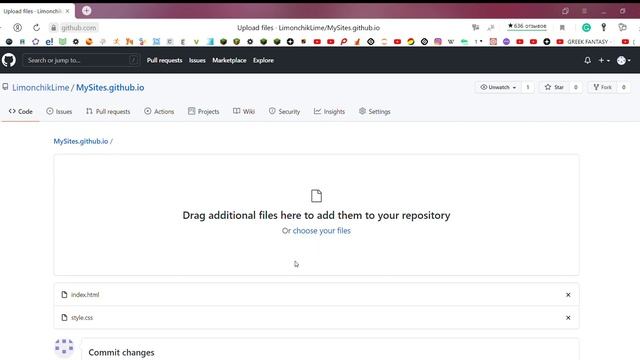Open Issues in the top navigation bar
The height and width of the screenshot is (360, 640).
197,60
